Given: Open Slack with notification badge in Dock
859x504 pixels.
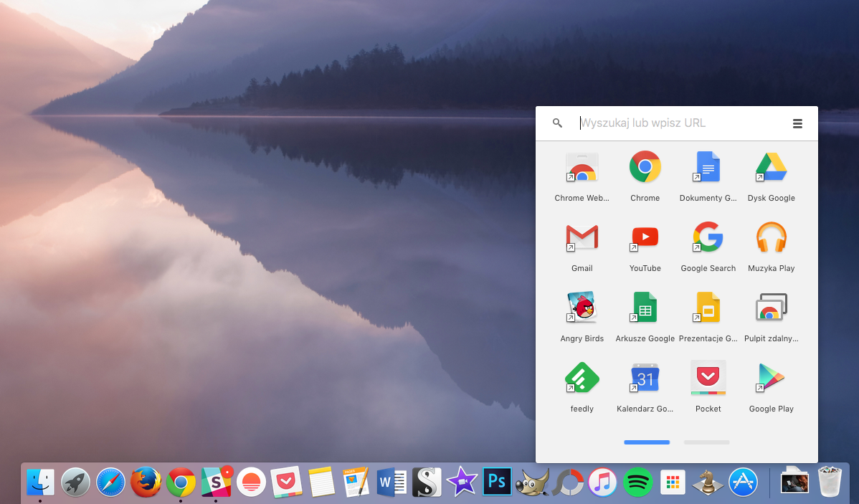Looking at the screenshot, I should 216,482.
